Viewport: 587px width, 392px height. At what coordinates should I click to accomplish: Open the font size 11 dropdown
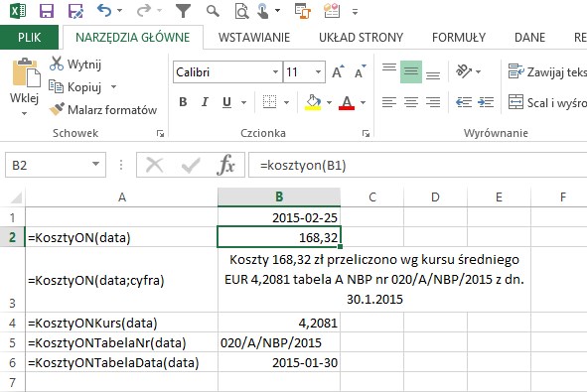318,71
